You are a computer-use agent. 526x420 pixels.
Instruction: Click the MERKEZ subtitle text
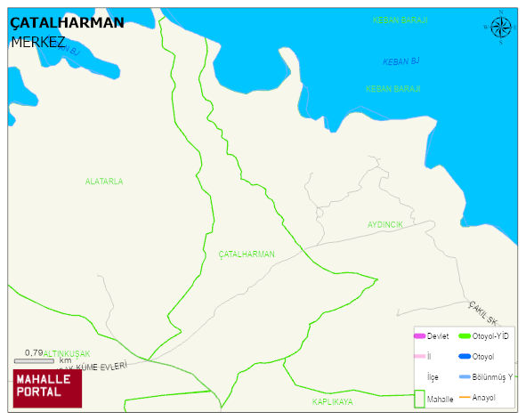[38, 43]
